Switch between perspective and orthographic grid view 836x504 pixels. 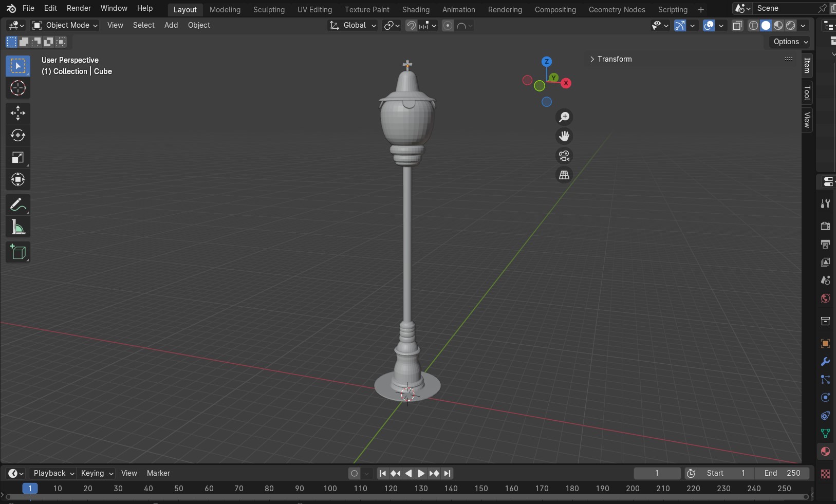[564, 175]
